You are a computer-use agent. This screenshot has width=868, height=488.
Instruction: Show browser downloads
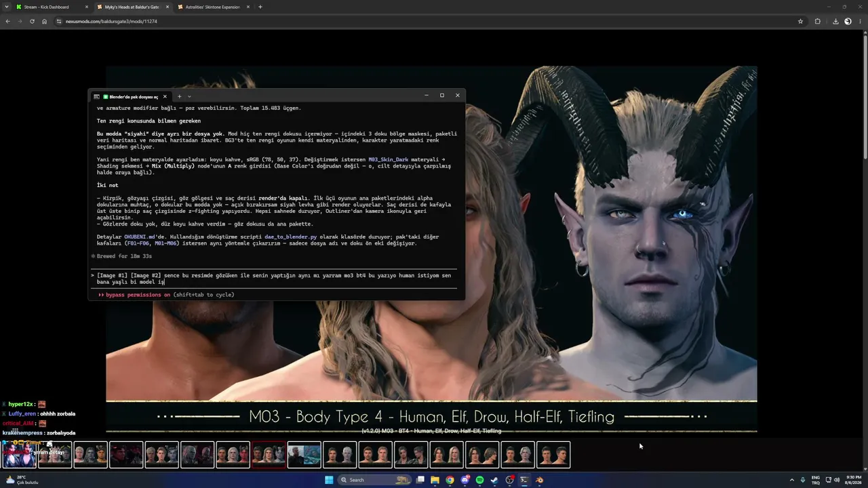point(835,21)
